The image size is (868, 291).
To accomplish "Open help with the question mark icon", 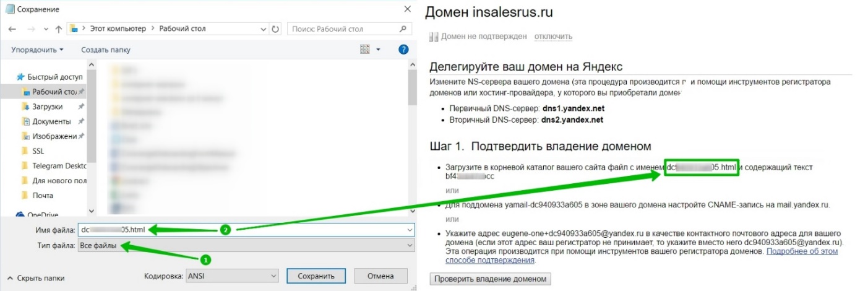I will [x=403, y=49].
